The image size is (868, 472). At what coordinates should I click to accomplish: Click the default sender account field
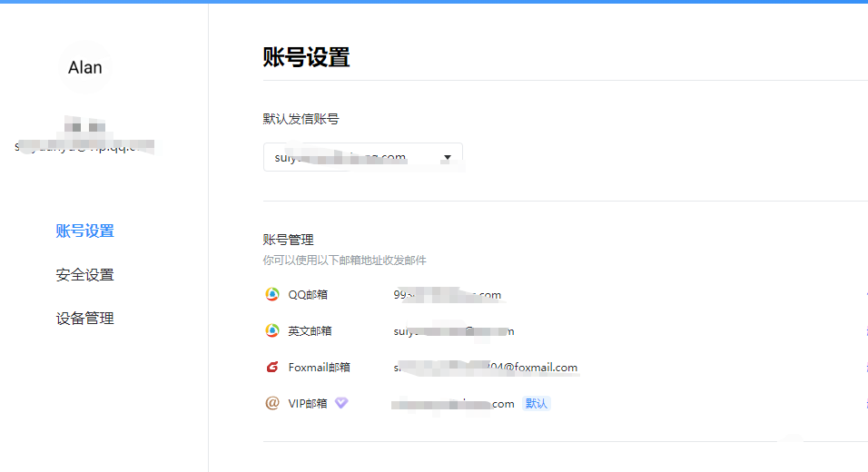click(x=362, y=157)
